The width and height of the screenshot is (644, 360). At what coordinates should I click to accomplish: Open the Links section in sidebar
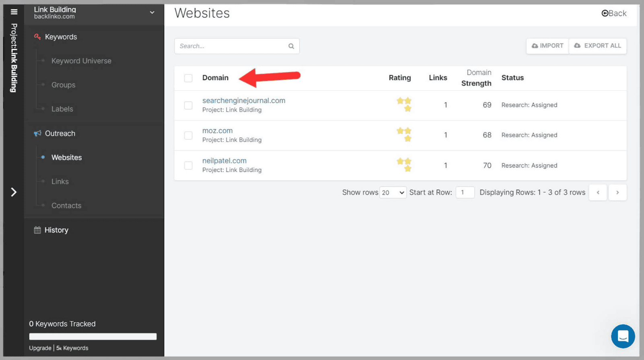point(60,182)
